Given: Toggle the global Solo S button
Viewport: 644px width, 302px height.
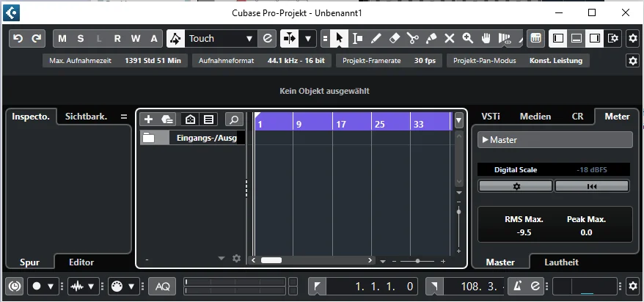Looking at the screenshot, I should [x=81, y=39].
